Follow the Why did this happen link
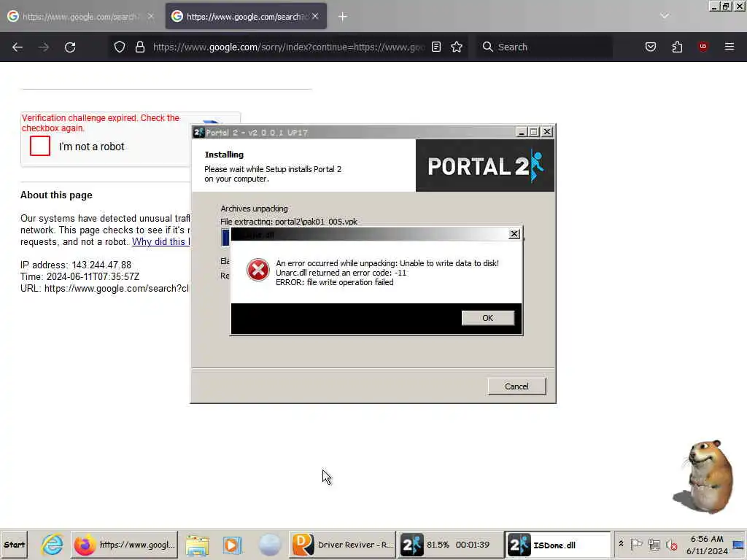 [x=160, y=242]
